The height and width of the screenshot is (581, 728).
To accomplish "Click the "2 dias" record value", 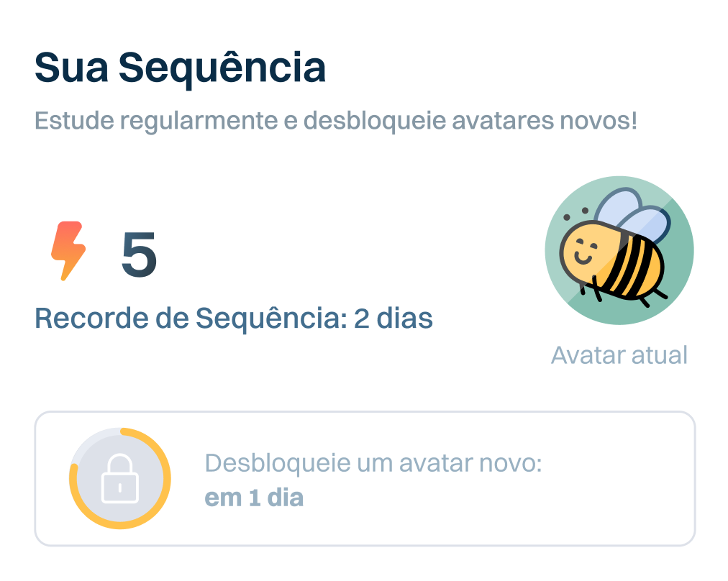I will (x=393, y=318).
